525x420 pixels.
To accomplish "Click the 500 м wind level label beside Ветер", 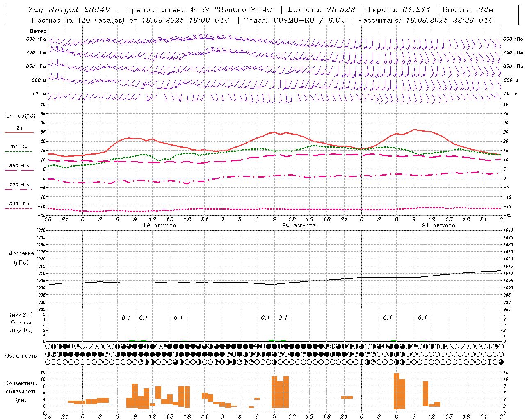I will [x=39, y=80].
